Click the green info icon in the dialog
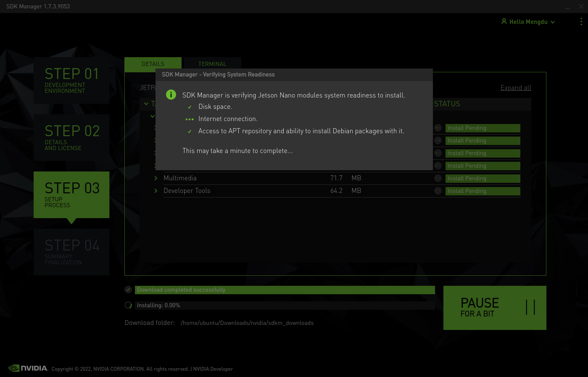 (171, 95)
